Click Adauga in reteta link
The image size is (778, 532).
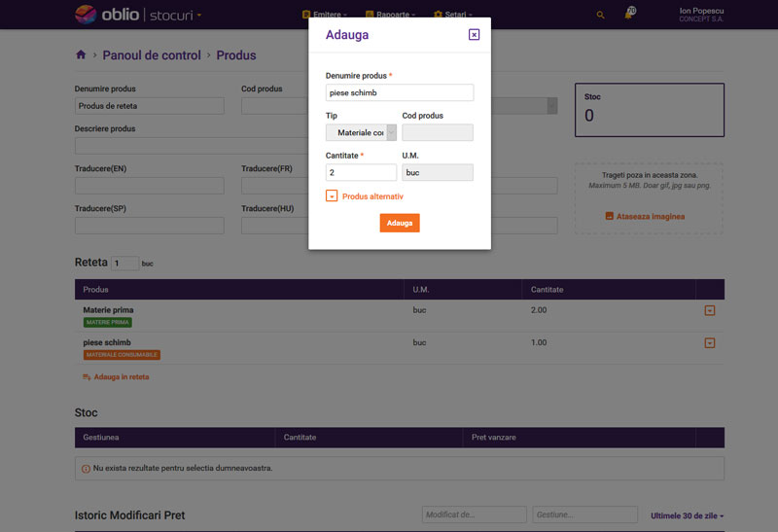point(116,377)
